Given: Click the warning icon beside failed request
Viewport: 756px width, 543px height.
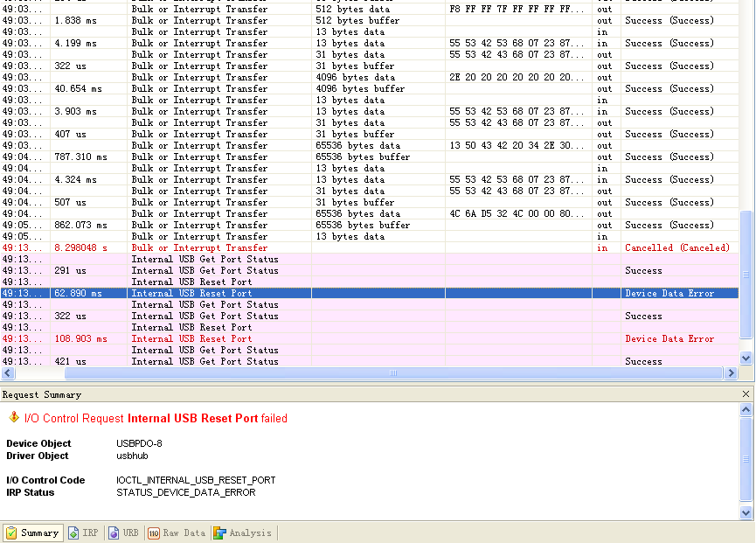Looking at the screenshot, I should point(14,417).
